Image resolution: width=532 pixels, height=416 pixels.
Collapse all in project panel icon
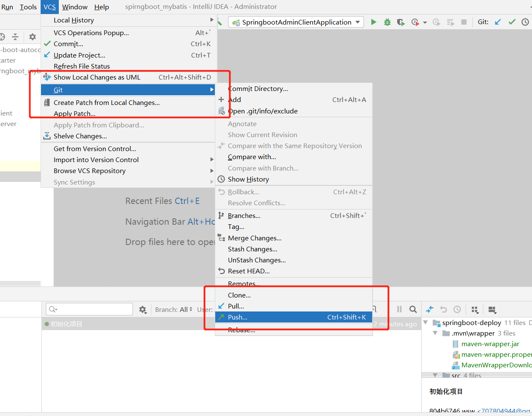(x=15, y=37)
